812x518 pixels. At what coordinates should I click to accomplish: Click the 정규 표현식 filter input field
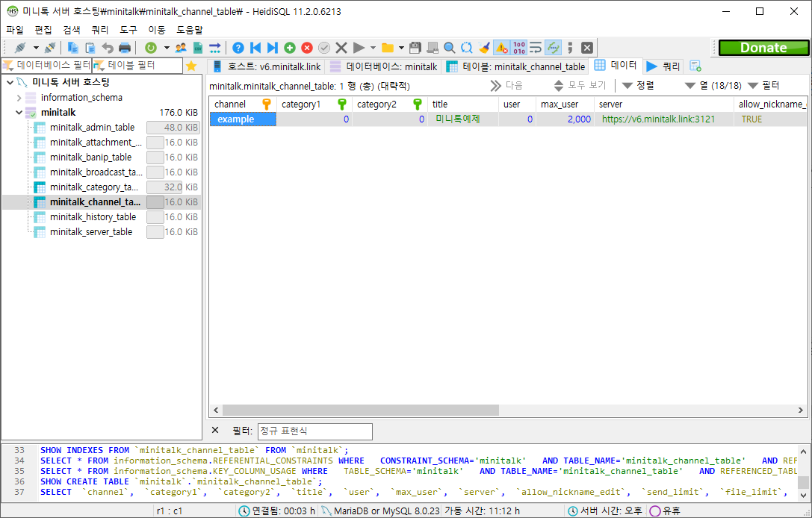[x=314, y=431]
